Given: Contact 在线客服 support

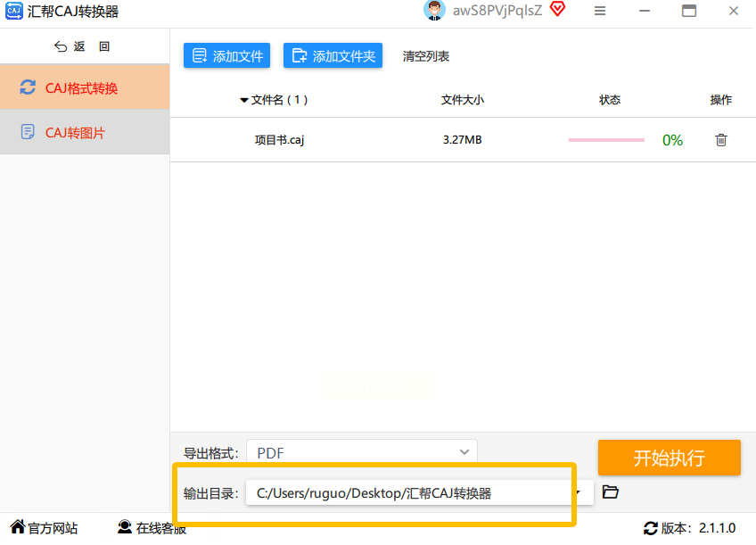Looking at the screenshot, I should point(152,528).
